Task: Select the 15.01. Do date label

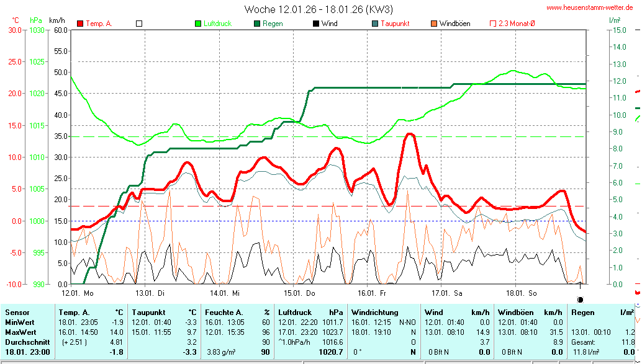Action: click(300, 293)
